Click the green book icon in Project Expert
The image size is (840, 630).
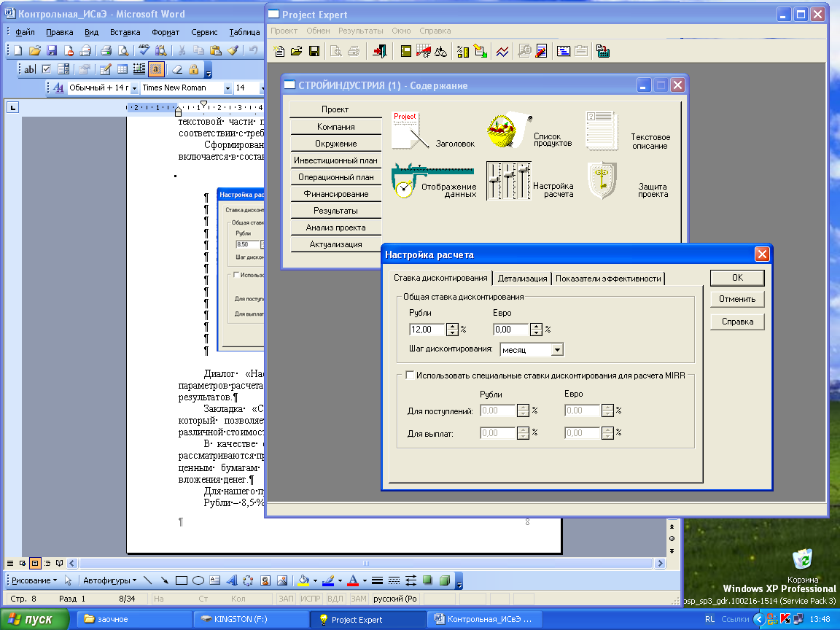[406, 52]
